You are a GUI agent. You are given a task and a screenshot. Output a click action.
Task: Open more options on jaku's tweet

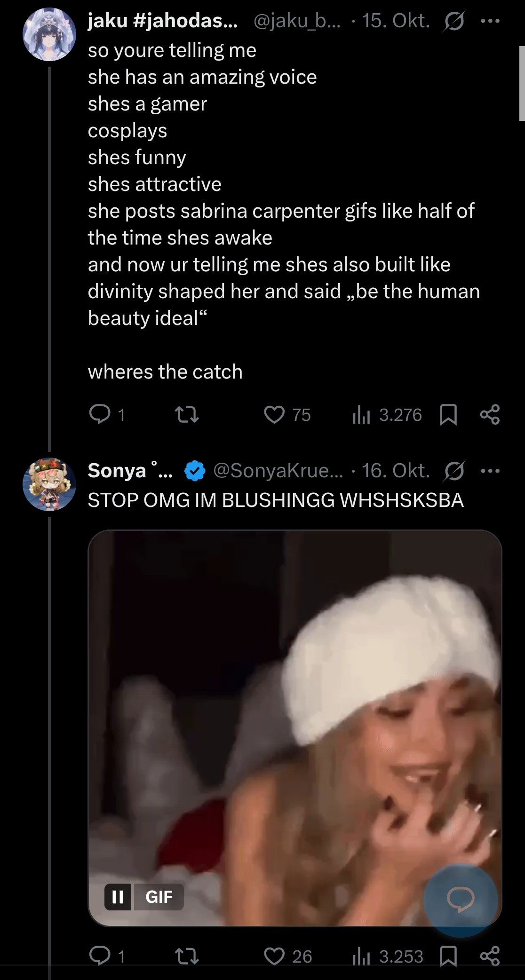tap(490, 21)
